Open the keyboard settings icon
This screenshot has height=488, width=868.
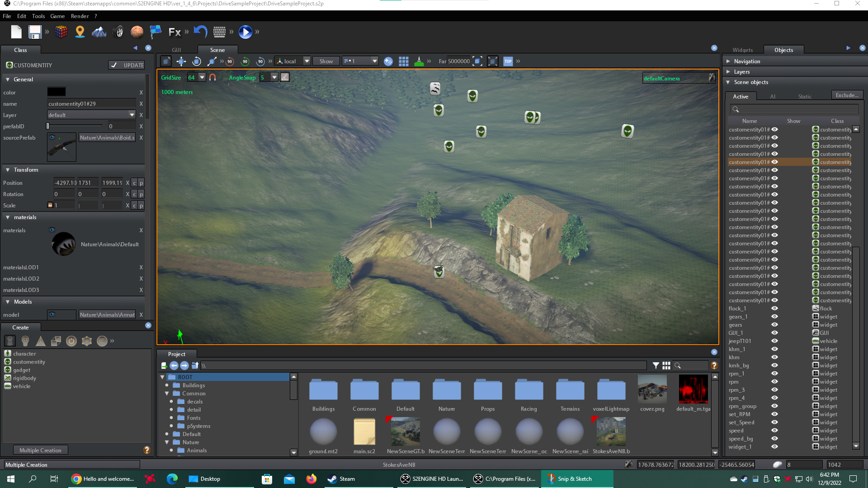(219, 32)
